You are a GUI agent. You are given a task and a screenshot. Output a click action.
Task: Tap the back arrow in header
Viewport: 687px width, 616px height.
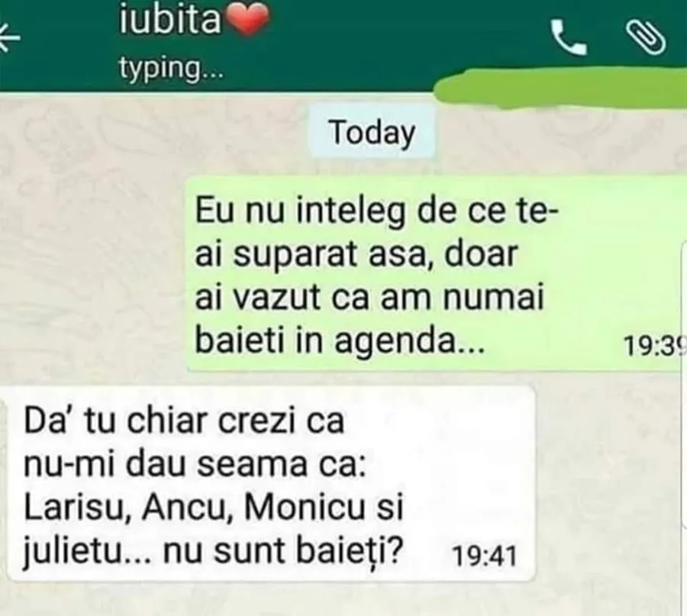pyautogui.click(x=8, y=37)
